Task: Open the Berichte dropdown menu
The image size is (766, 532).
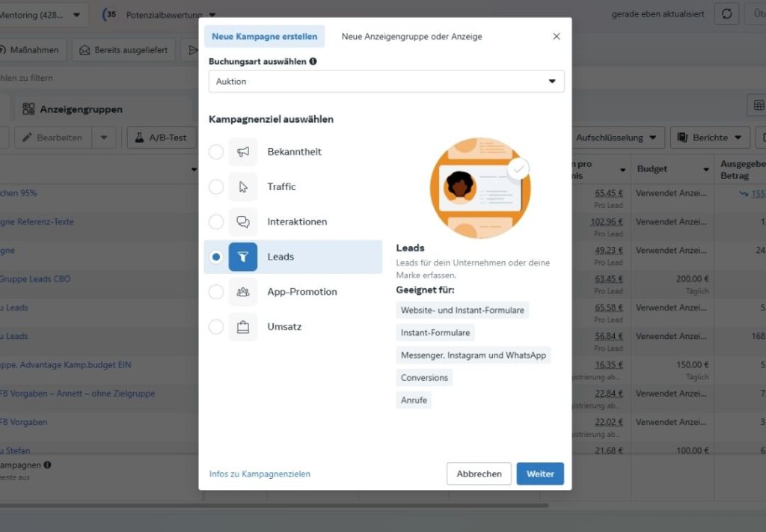Action: click(x=710, y=138)
